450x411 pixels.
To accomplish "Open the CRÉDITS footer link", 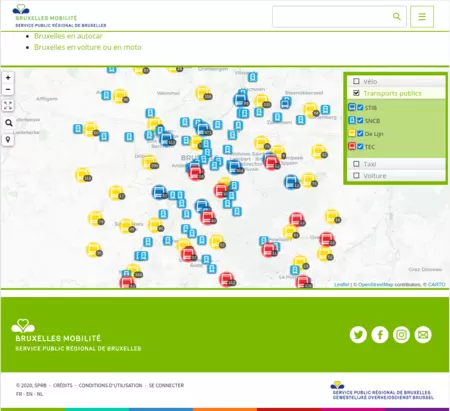I will coord(63,385).
